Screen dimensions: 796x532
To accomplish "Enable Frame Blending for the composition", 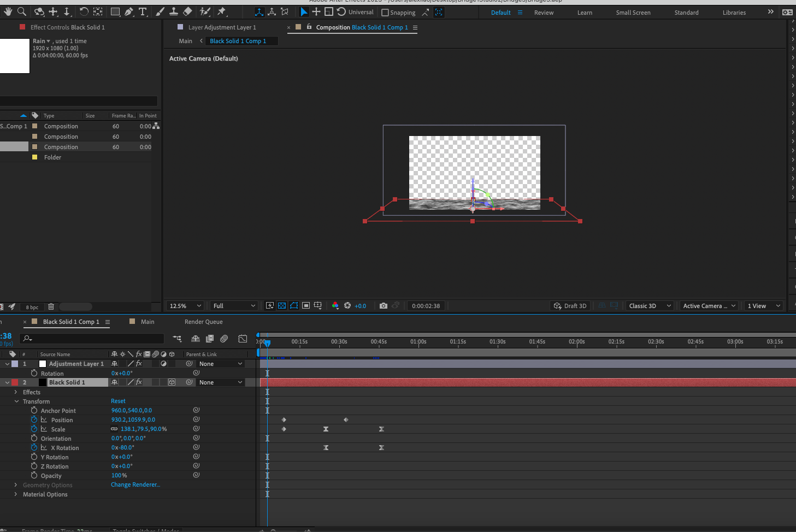I will tap(210, 339).
